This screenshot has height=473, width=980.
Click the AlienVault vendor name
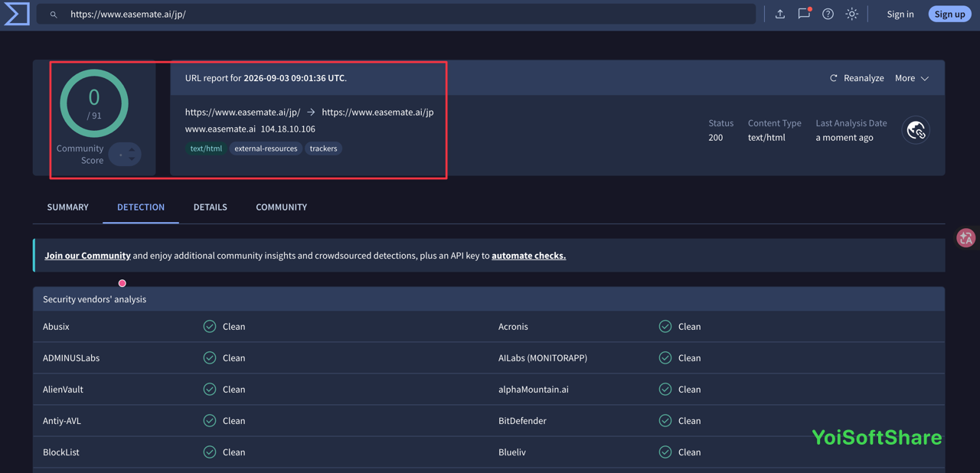pos(63,389)
